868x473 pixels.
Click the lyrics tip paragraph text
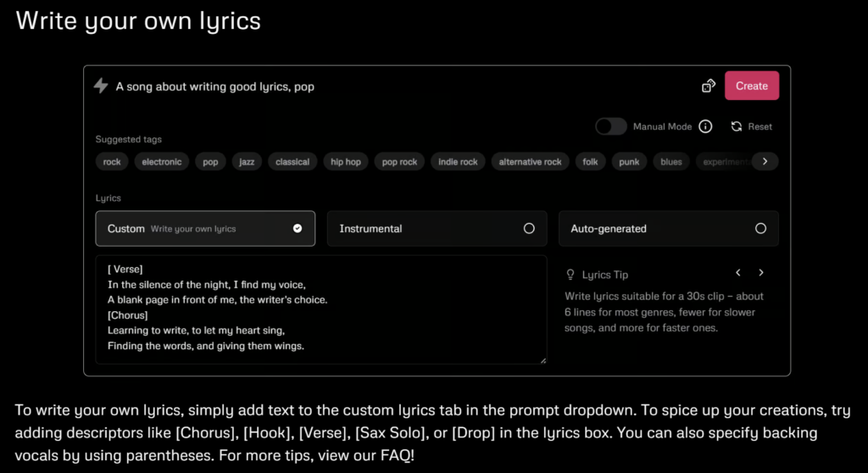(x=664, y=312)
